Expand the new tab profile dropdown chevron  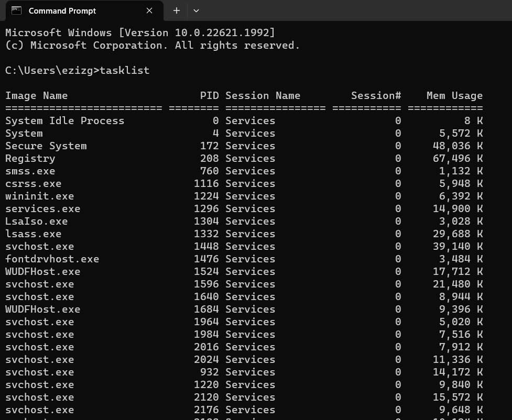[x=196, y=10]
